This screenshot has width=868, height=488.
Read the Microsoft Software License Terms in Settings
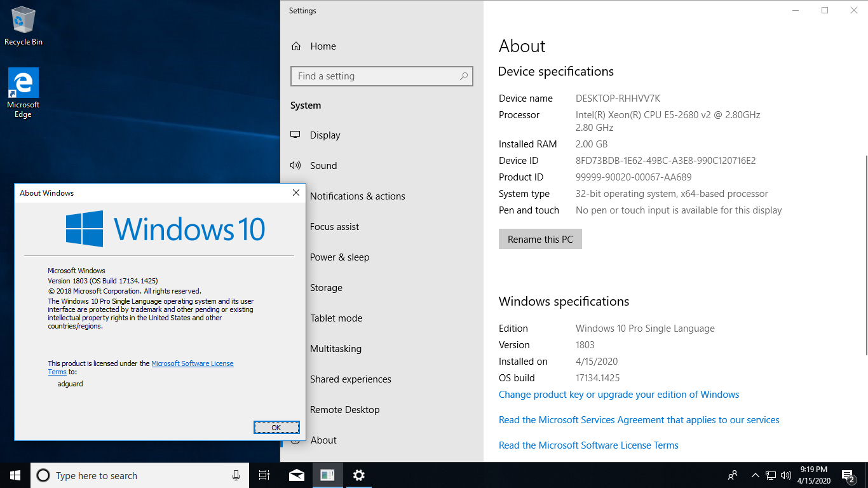[588, 445]
